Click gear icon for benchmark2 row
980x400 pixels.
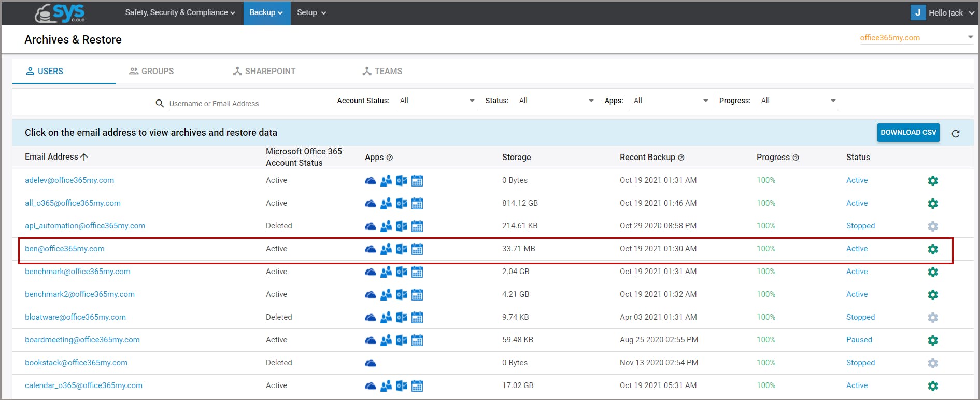[x=933, y=295]
